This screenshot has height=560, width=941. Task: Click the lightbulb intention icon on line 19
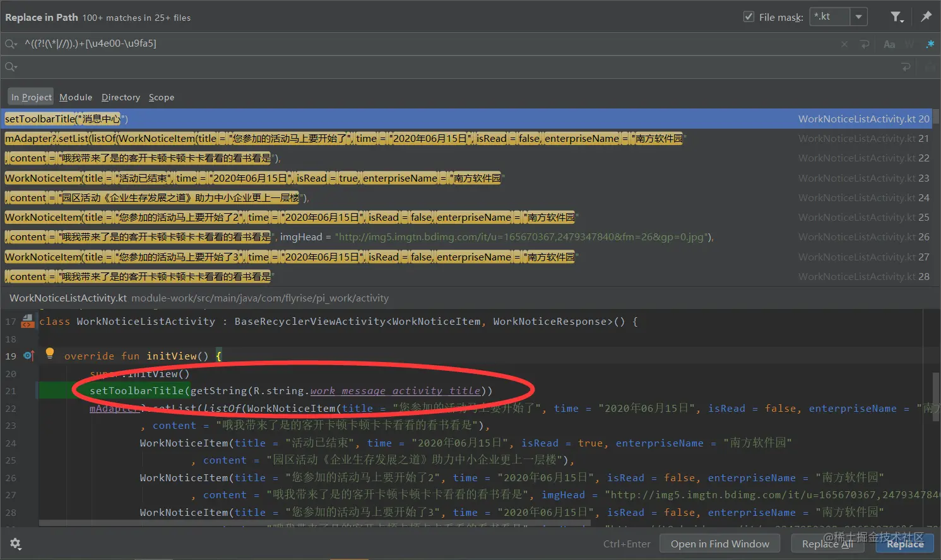(50, 353)
